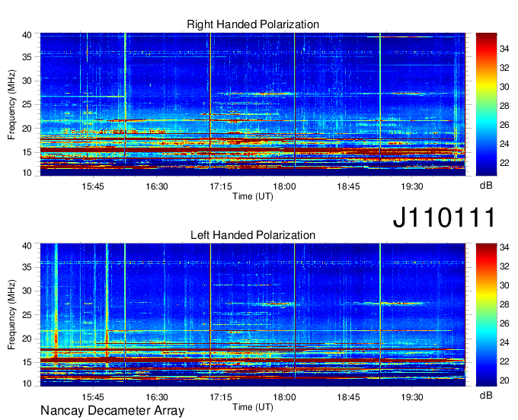The image size is (518, 420).
Task: Click the 10 MHz tick on the bottom plot
Action: pos(27,383)
